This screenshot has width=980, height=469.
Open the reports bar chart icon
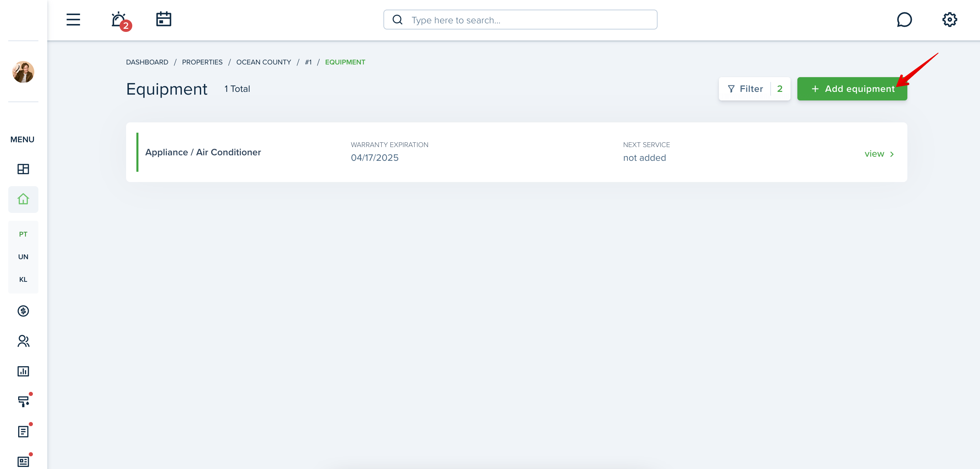23,371
